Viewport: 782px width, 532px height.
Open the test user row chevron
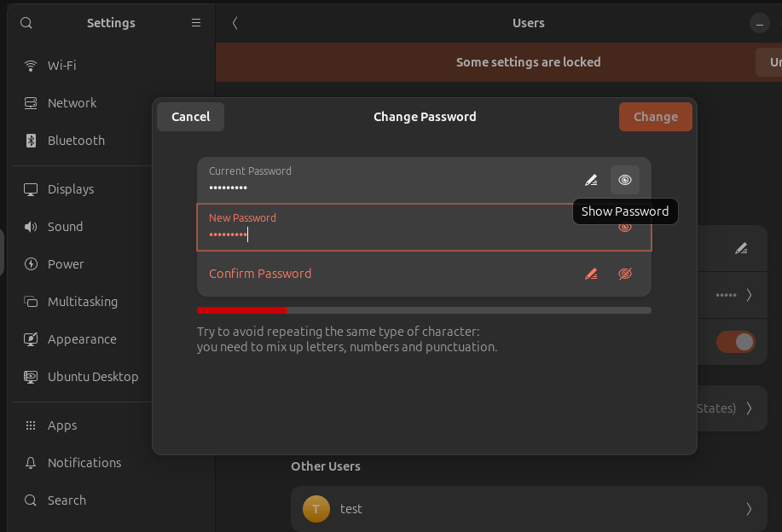tap(749, 509)
